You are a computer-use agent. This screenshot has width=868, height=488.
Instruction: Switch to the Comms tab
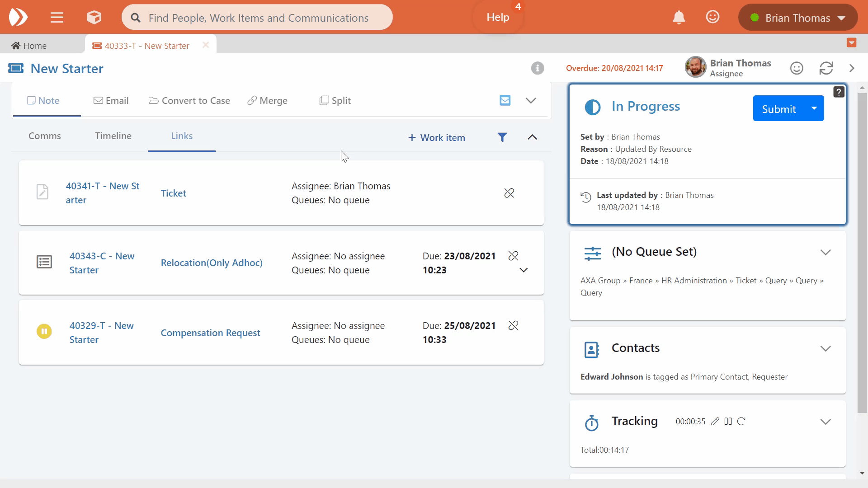(44, 136)
